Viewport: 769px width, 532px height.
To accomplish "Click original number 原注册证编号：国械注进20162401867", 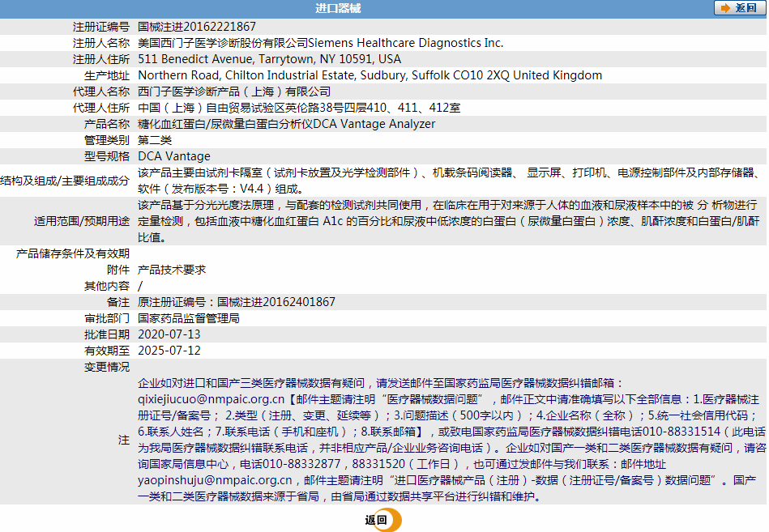I will [x=237, y=302].
